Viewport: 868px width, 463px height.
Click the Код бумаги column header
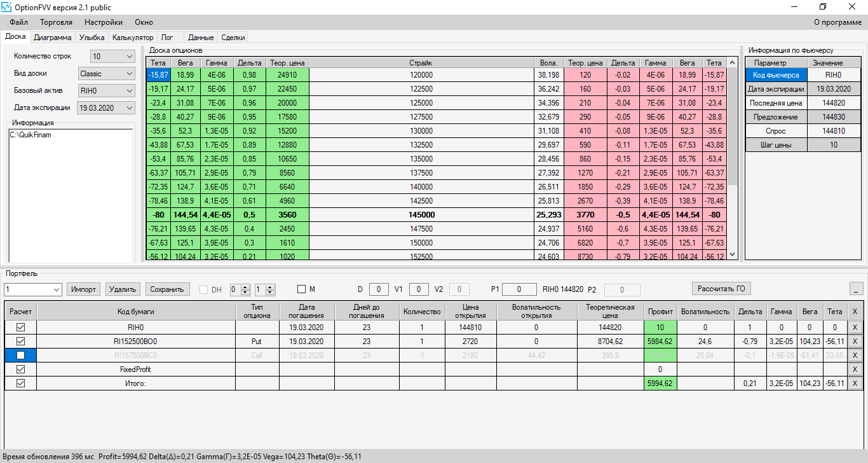[136, 312]
